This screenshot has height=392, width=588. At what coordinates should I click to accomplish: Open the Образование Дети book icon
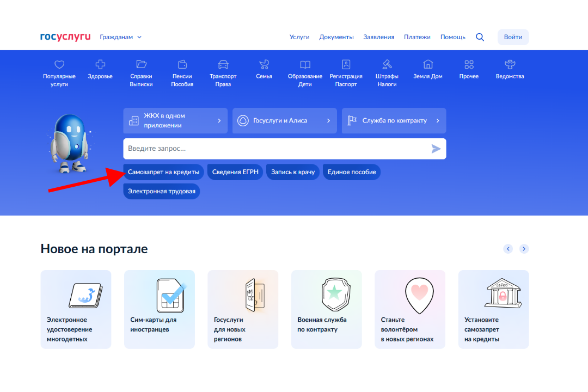coord(305,65)
